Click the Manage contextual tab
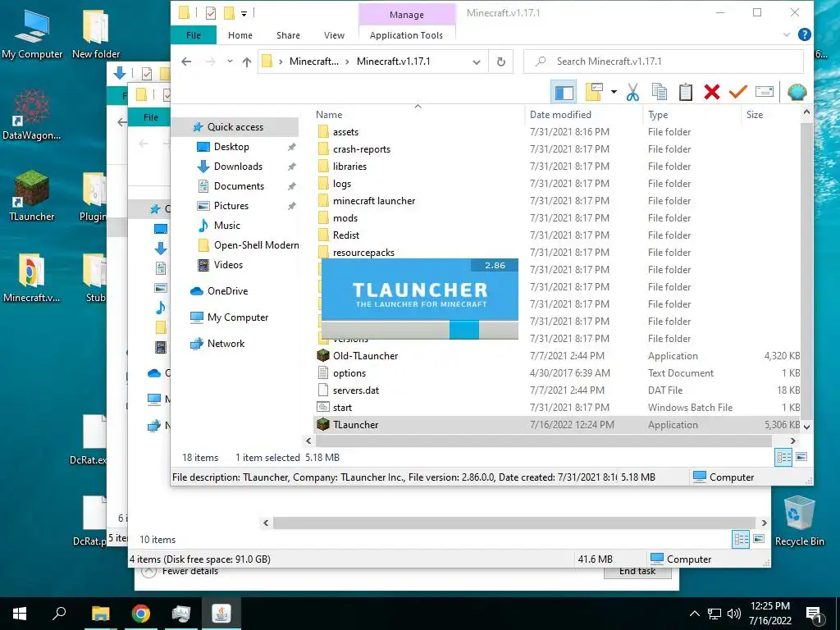 tap(407, 15)
